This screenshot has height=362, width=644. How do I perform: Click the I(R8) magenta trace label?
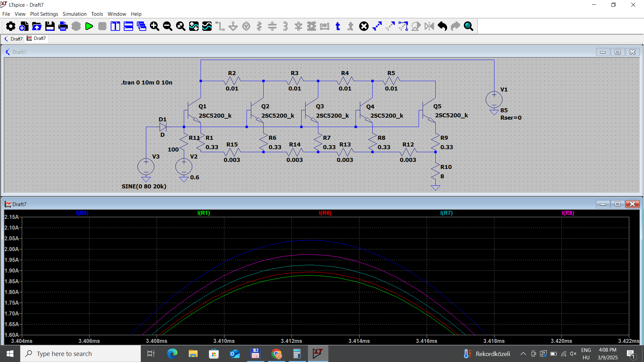click(568, 213)
